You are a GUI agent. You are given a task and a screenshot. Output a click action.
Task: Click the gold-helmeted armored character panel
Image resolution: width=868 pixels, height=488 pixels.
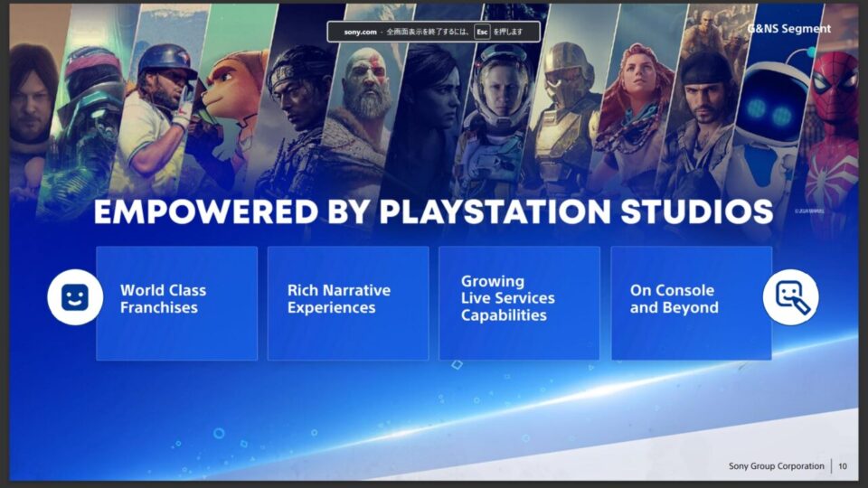click(568, 105)
